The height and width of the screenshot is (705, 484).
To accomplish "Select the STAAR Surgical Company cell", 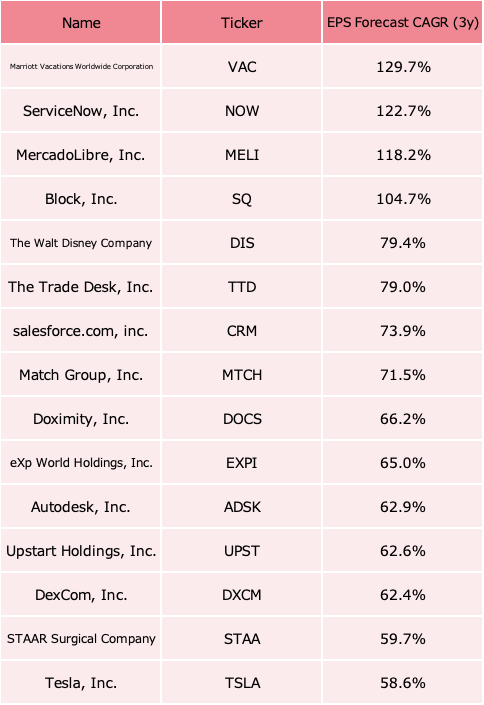I will pyautogui.click(x=81, y=639).
